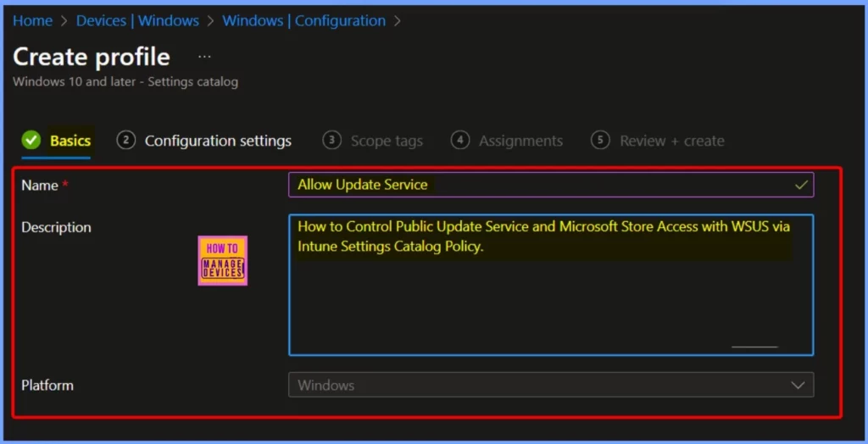Go to the Home breadcrumb link

click(x=33, y=21)
